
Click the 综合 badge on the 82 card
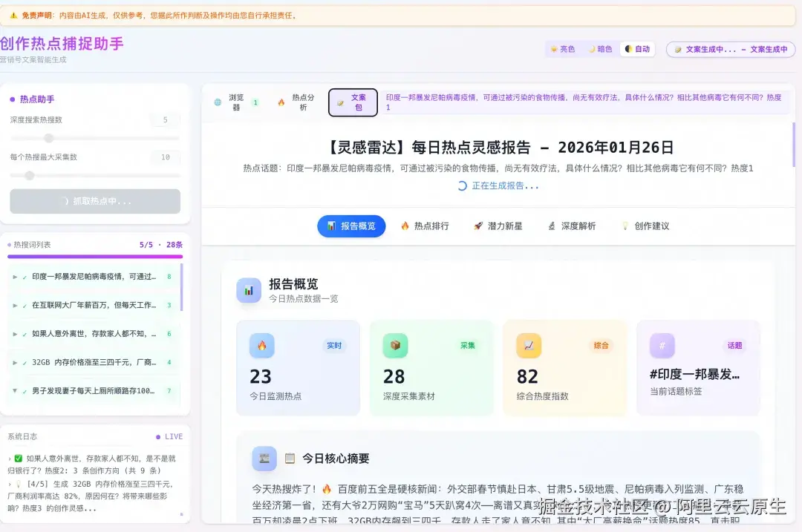[x=601, y=346]
